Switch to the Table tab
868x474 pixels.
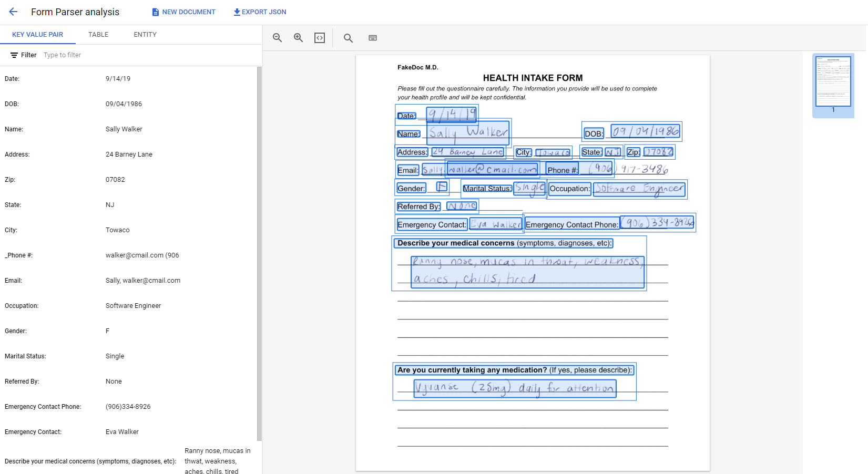tap(98, 35)
